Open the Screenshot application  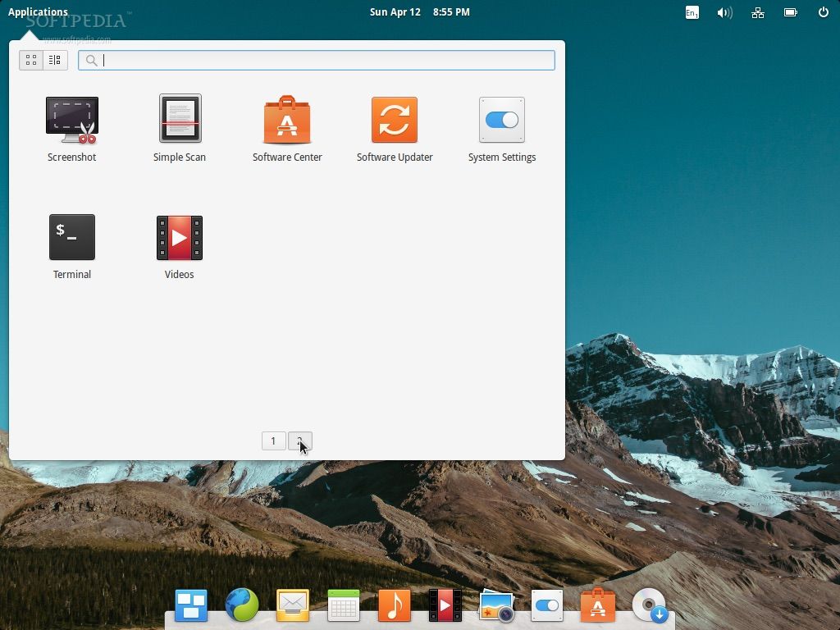72,121
